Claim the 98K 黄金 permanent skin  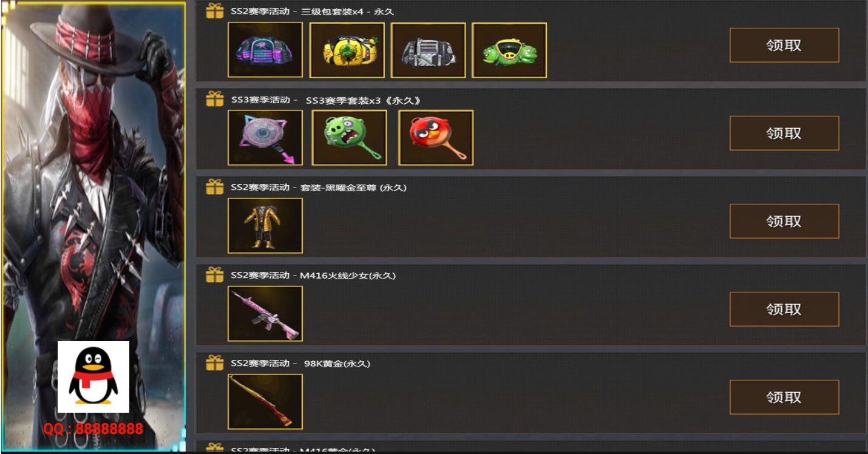click(784, 397)
